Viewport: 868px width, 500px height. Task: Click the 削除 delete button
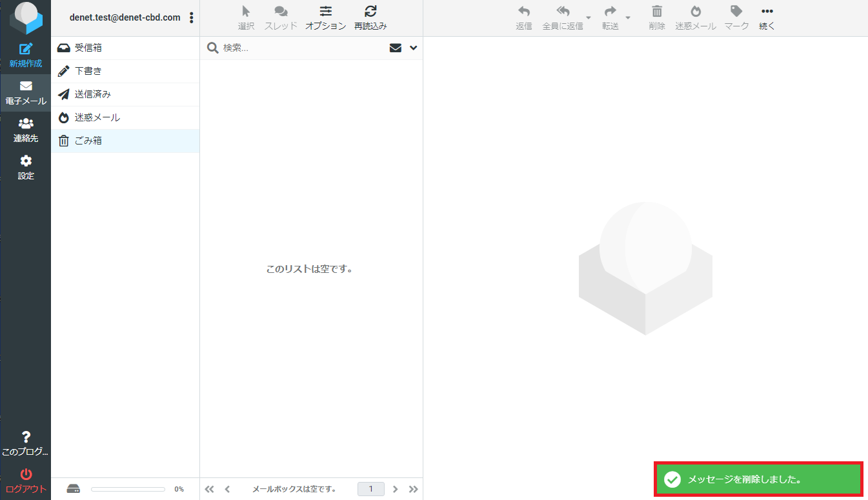(657, 18)
